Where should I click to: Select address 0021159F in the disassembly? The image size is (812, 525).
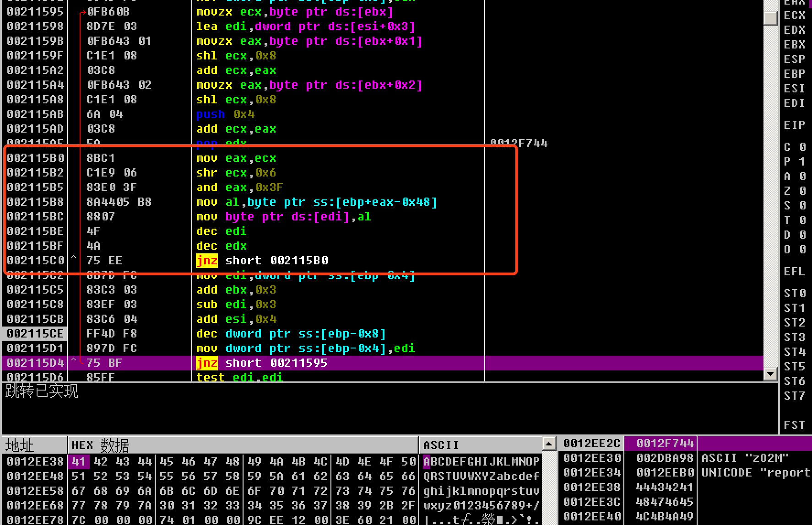pyautogui.click(x=35, y=56)
